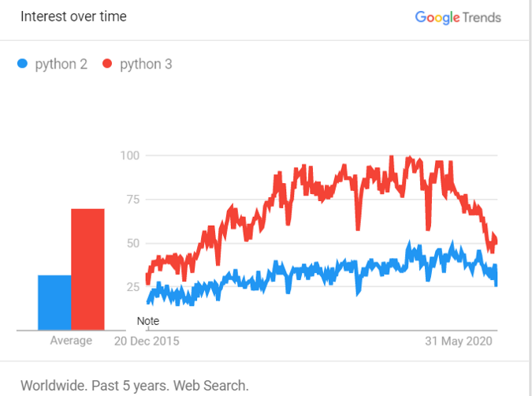Click the blue average bar for python 2

coord(54,302)
